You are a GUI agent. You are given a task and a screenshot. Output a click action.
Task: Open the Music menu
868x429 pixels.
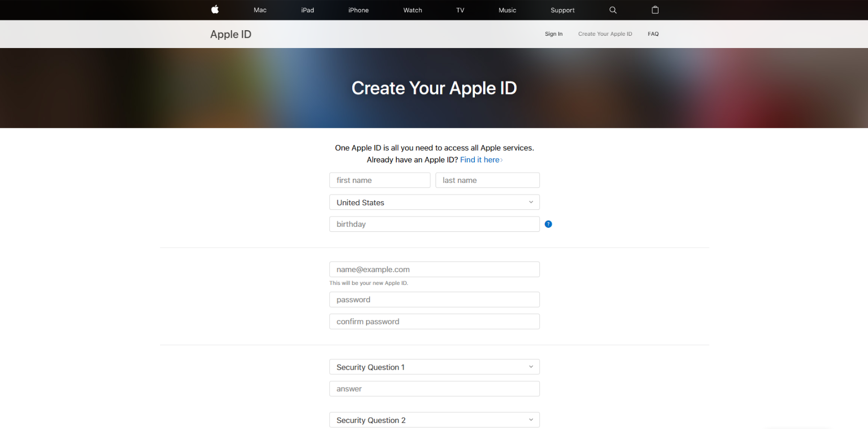pos(507,10)
